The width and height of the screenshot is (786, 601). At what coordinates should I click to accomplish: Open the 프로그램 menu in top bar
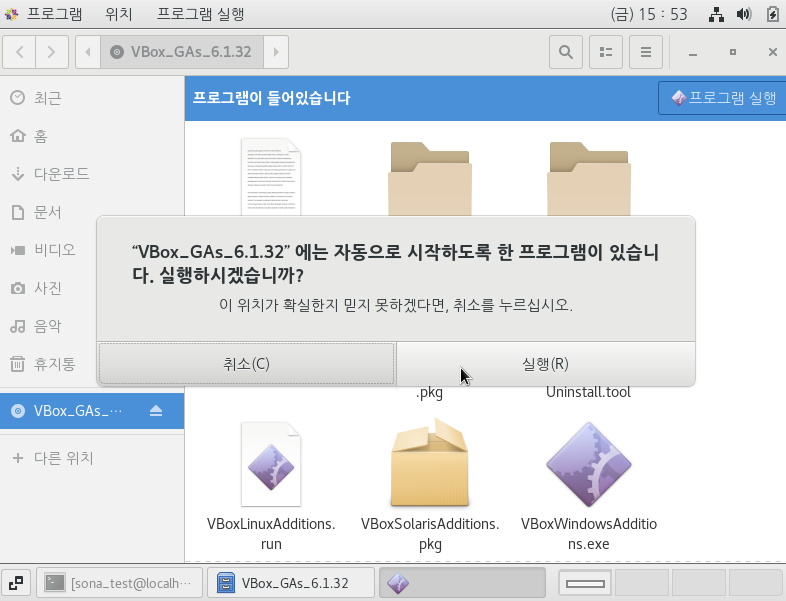54,14
